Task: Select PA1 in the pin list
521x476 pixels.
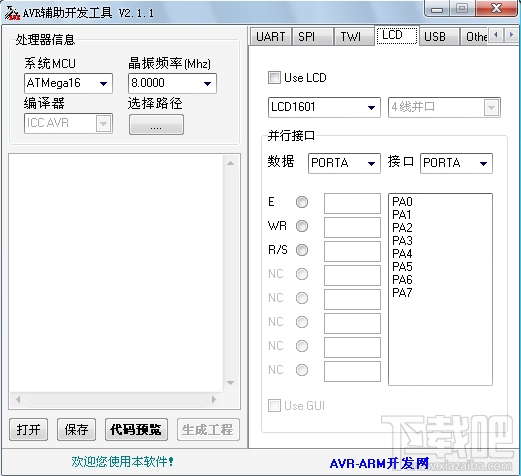Action: (x=402, y=215)
